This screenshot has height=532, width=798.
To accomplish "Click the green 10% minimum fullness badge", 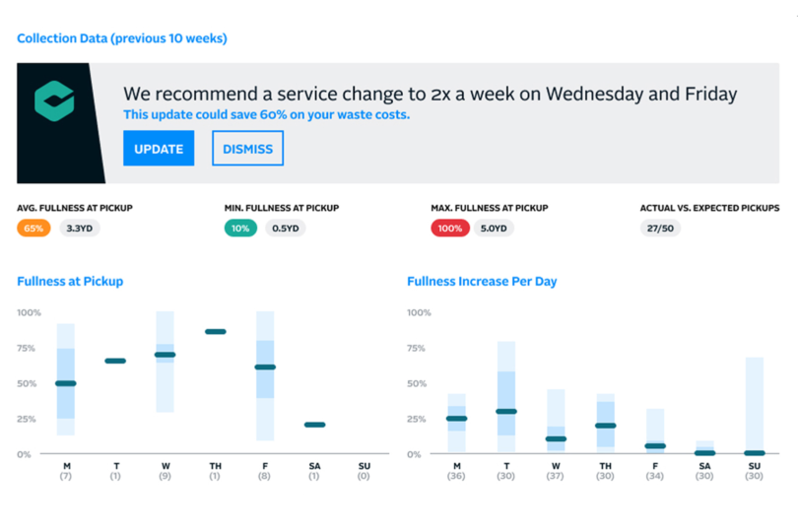I will click(240, 229).
